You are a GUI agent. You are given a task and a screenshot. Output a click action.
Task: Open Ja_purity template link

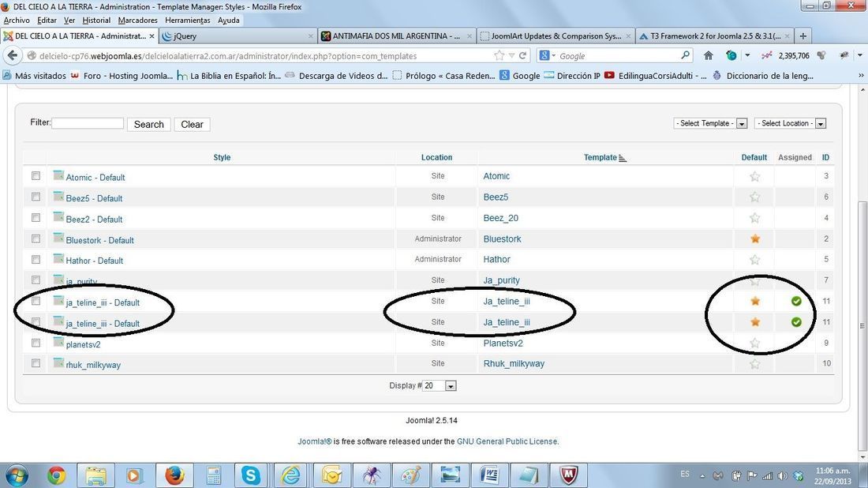pyautogui.click(x=502, y=280)
